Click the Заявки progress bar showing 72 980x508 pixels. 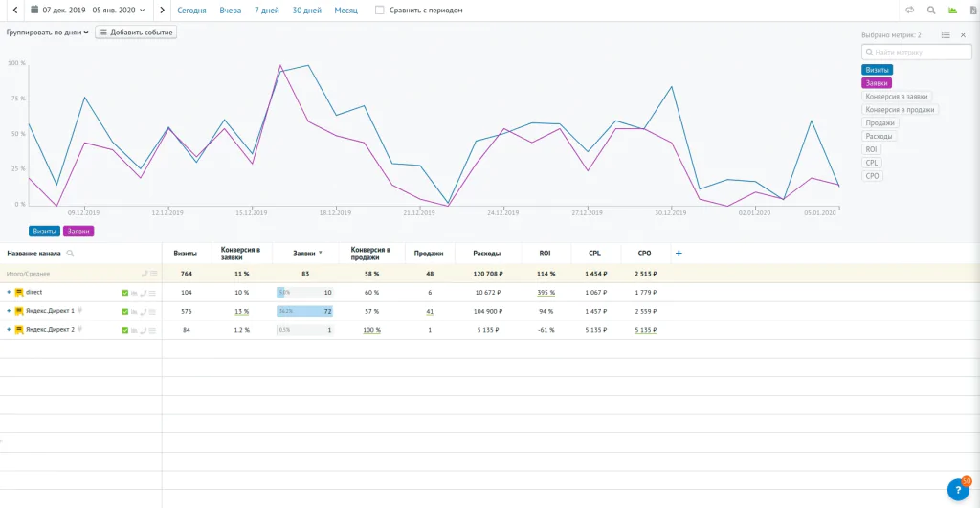coord(305,311)
